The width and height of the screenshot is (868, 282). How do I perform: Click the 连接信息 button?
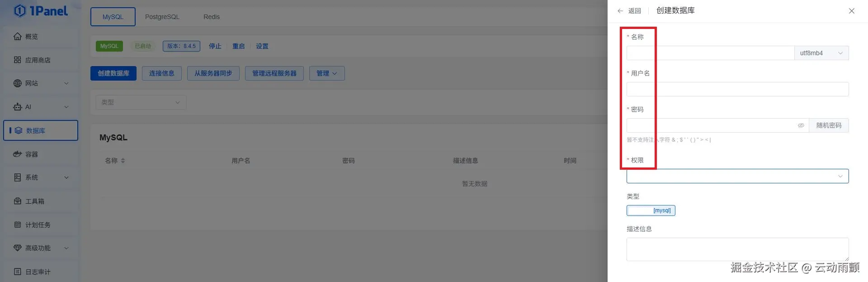[162, 73]
